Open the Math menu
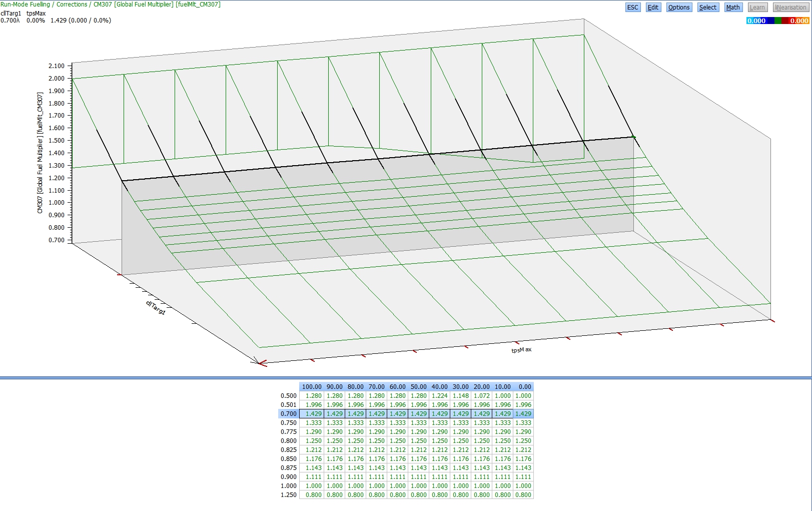Viewport: 812px width, 511px height. point(733,8)
